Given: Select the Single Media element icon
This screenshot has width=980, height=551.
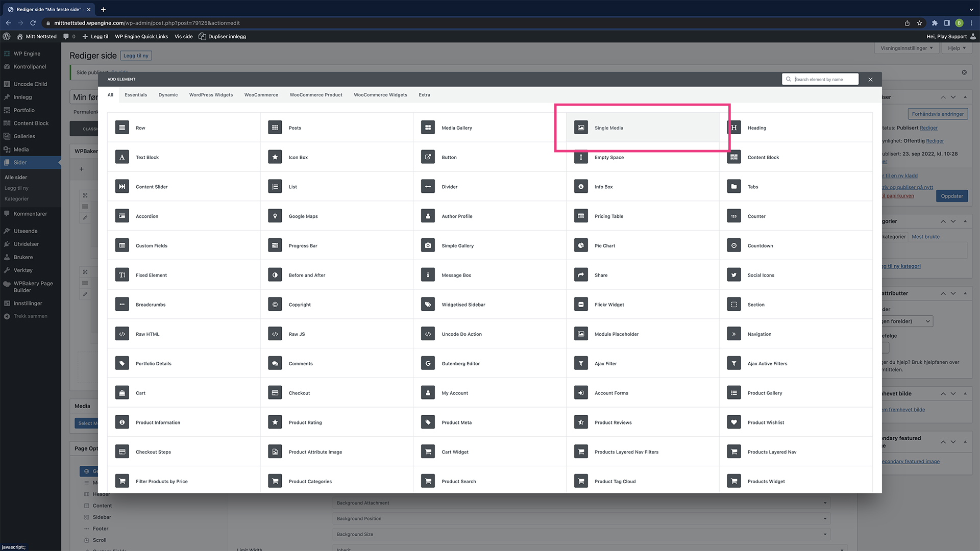Looking at the screenshot, I should [x=581, y=128].
